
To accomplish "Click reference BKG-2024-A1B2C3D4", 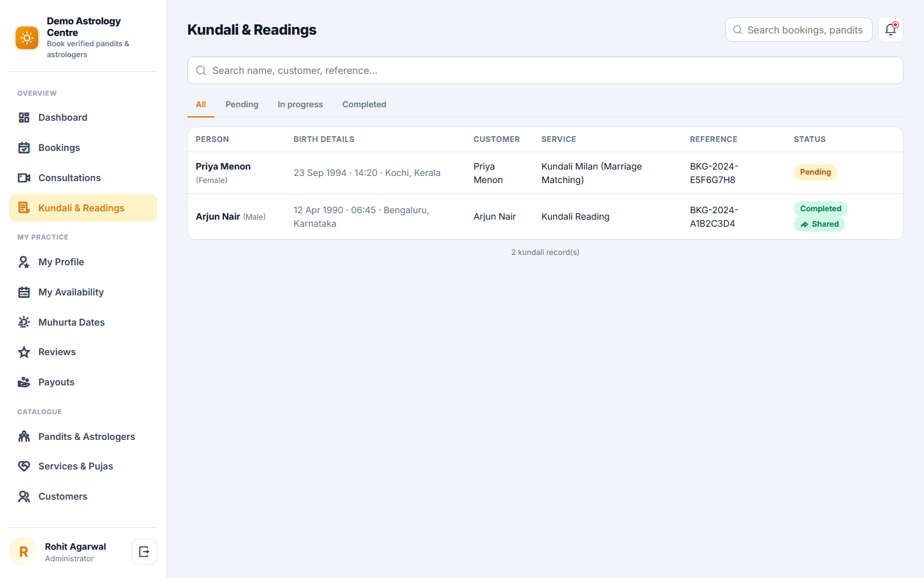I will point(714,217).
